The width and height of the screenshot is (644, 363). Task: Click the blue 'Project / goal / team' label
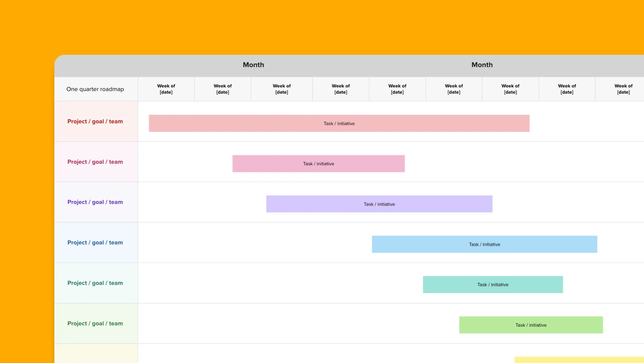coord(95,242)
